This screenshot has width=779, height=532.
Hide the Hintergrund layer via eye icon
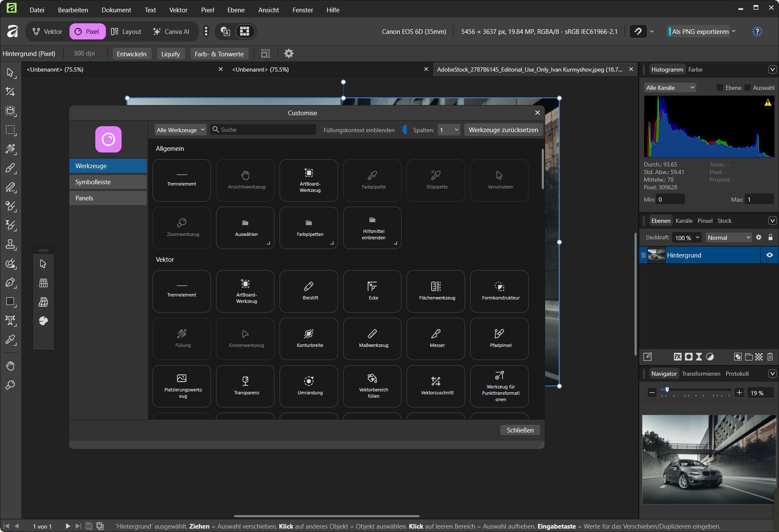pos(769,255)
